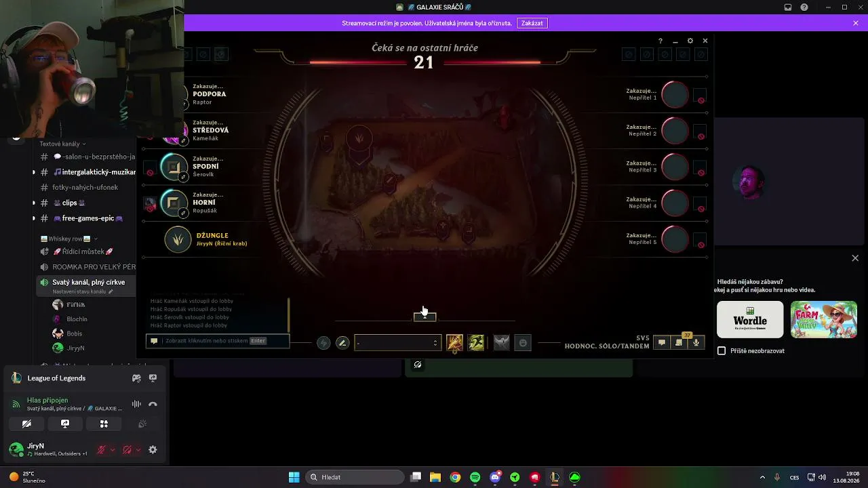Viewport: 868px width, 488px height.
Task: Unmute the Discord microphone
Action: coord(101,450)
